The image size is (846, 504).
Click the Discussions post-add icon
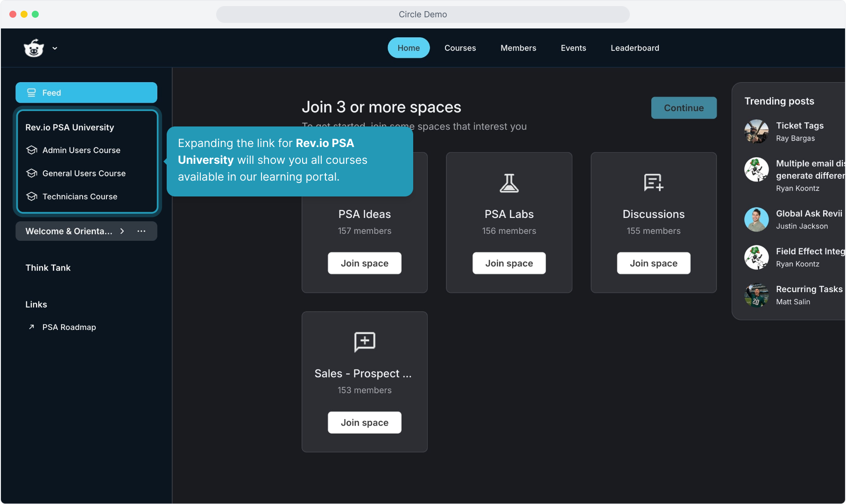pyautogui.click(x=653, y=182)
